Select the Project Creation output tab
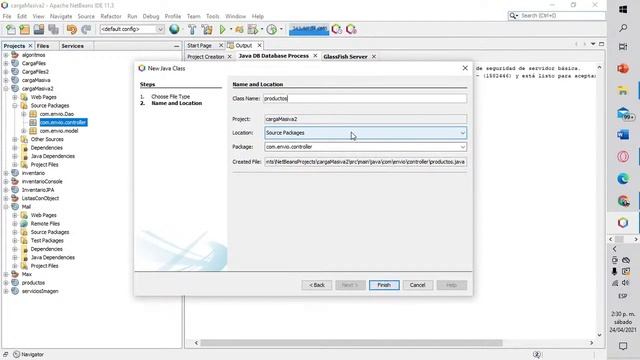Image resolution: width=640 pixels, height=360 pixels. pyautogui.click(x=206, y=57)
